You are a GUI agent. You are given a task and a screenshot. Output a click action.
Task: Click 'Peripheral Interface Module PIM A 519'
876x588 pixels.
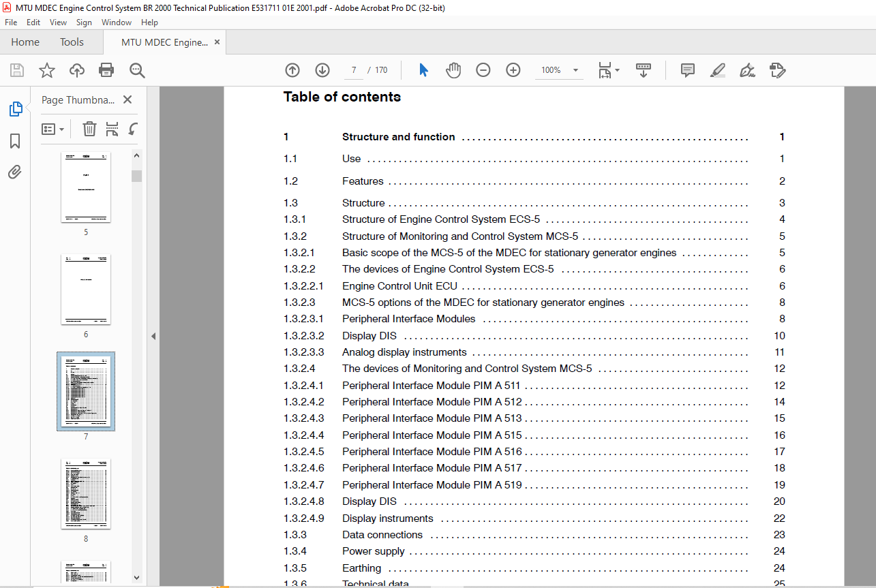tap(432, 485)
